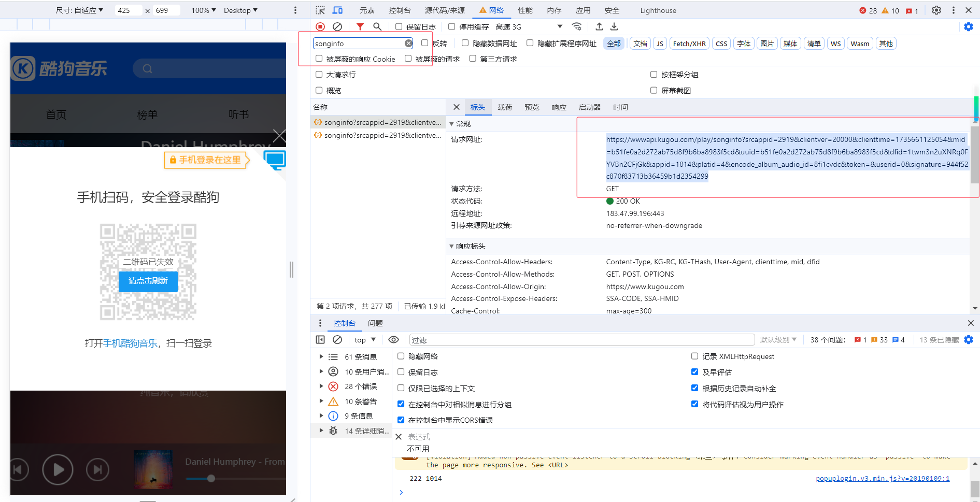Go to previous track

point(19,470)
